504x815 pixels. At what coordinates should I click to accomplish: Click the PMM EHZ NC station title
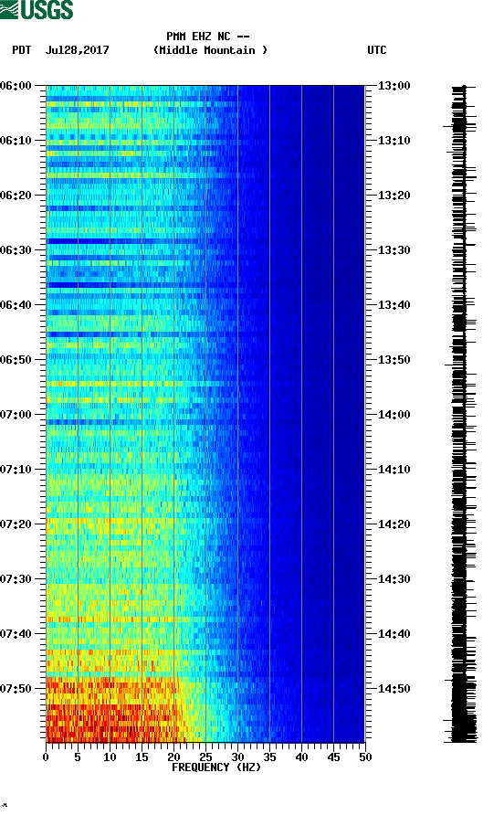point(208,37)
